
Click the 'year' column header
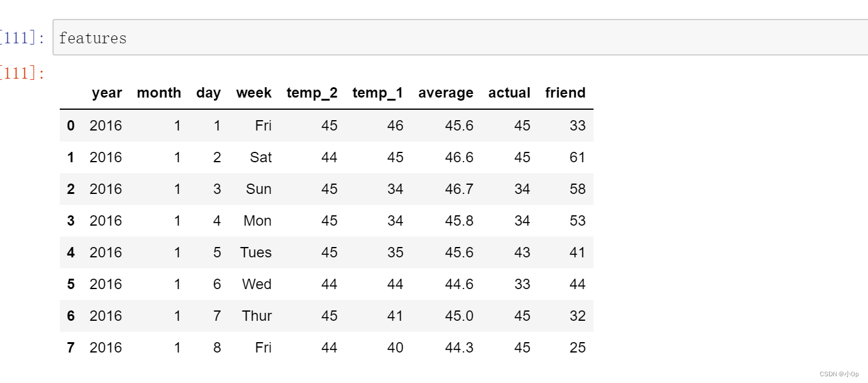tap(107, 93)
